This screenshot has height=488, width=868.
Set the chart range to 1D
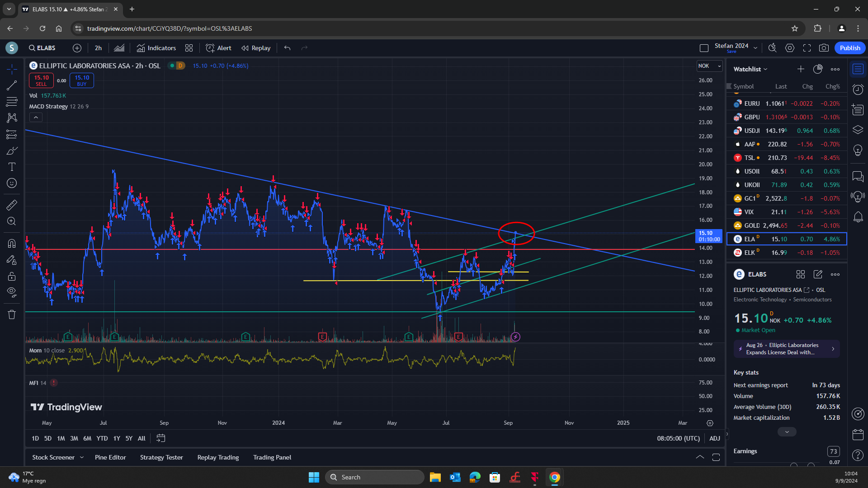[35, 438]
